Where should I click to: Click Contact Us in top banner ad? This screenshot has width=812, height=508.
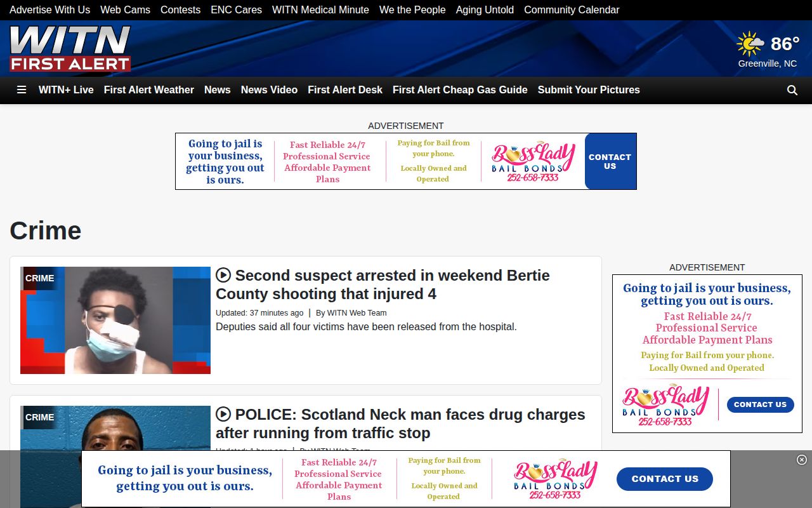[x=610, y=161]
